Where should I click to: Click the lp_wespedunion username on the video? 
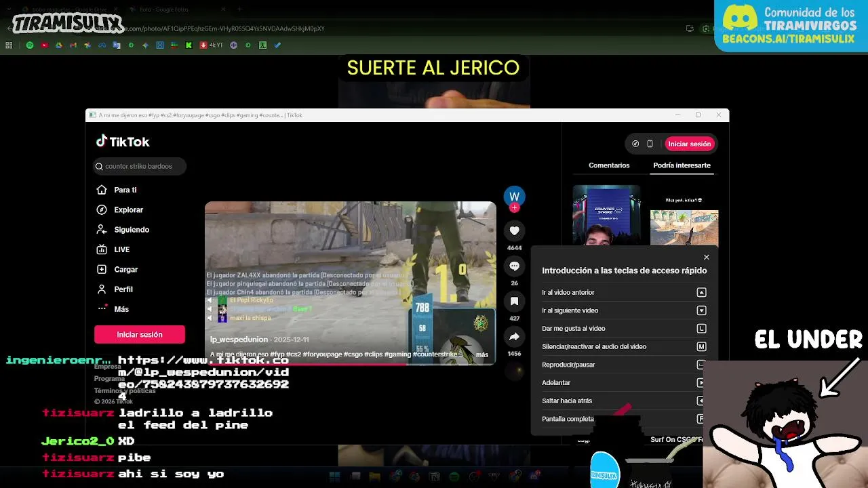tap(239, 340)
